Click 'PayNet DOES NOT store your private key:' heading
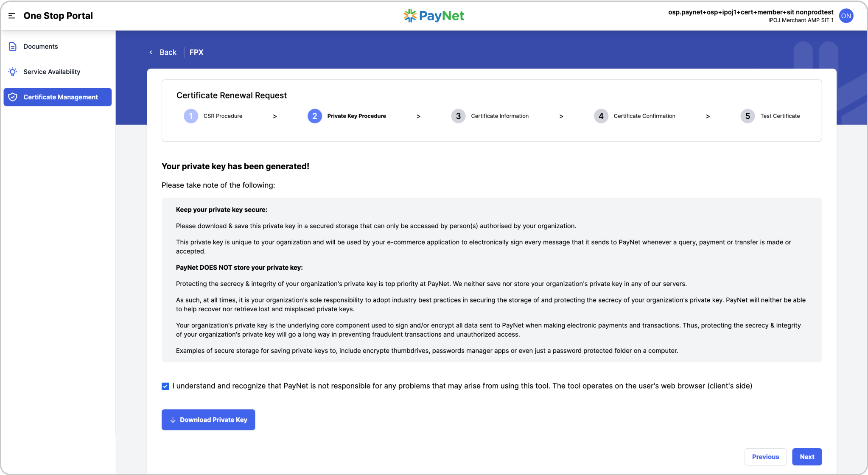 coord(239,268)
